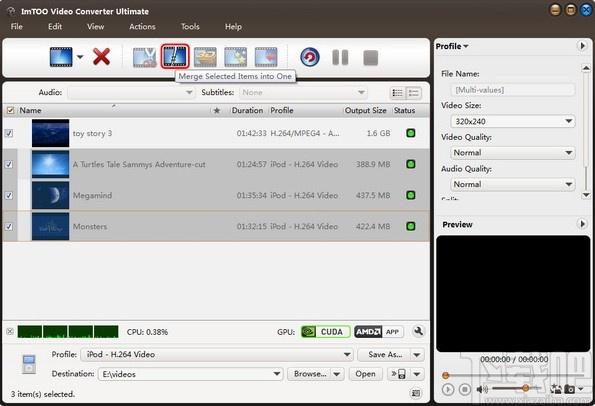Uncheck the toy story 3 checkbox
Screen dimensions: 595x406
tap(9, 133)
